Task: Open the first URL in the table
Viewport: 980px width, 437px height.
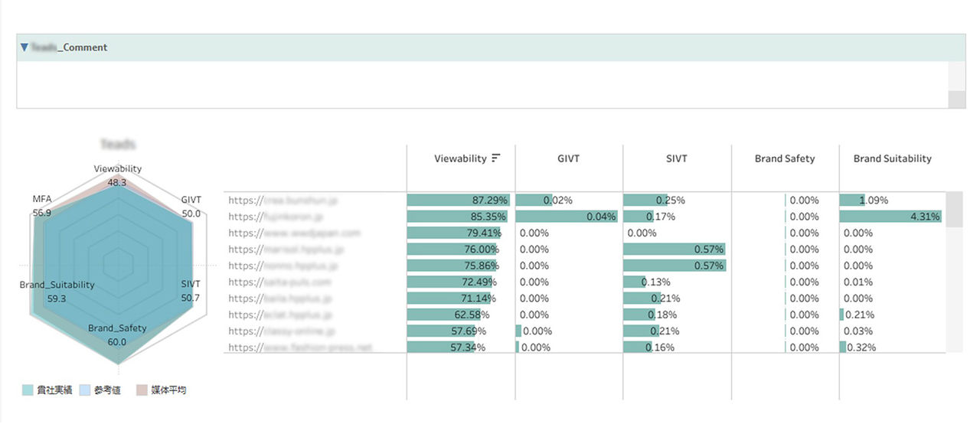Action: click(x=283, y=201)
